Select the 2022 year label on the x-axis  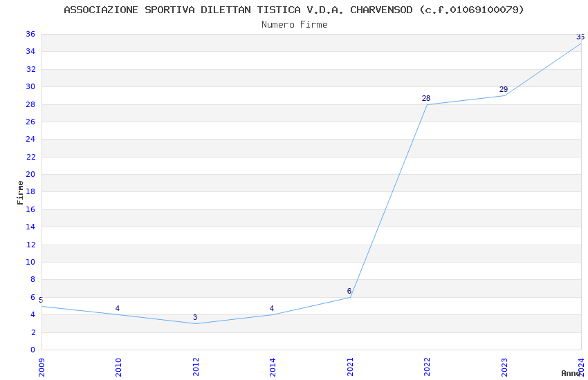427,368
